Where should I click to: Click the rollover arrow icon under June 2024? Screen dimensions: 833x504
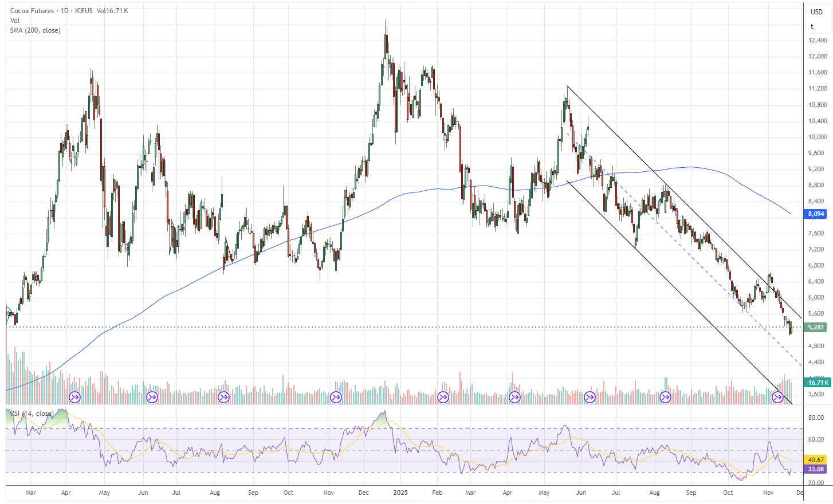click(151, 396)
